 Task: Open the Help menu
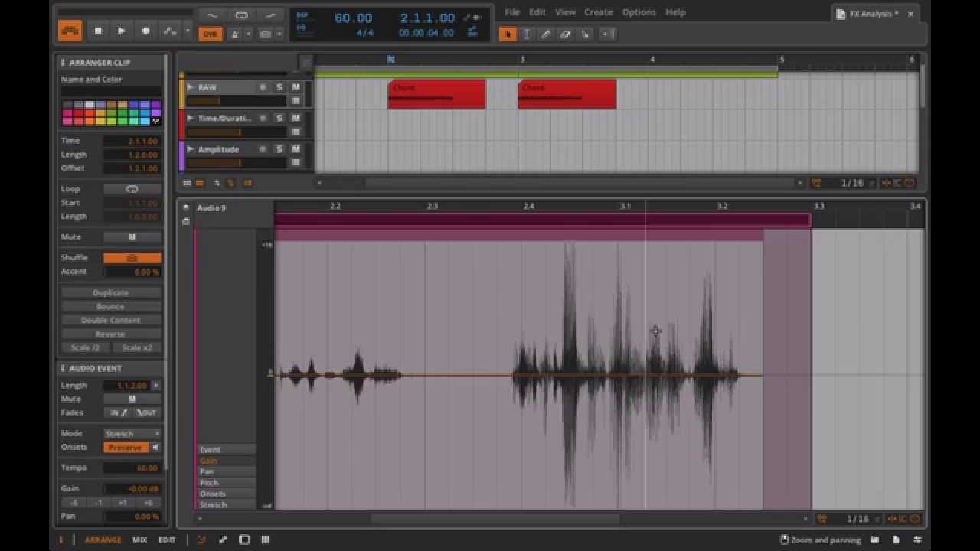pyautogui.click(x=675, y=12)
